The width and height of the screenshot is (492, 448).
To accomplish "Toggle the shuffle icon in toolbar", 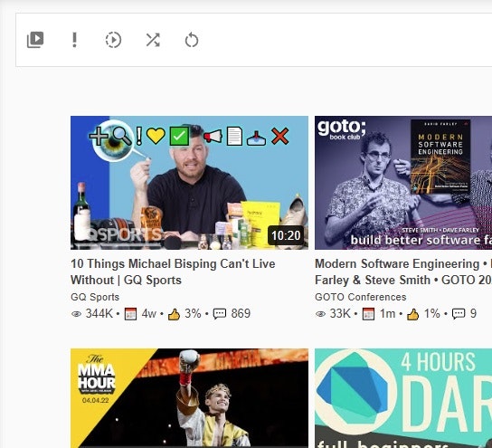I will click(153, 40).
